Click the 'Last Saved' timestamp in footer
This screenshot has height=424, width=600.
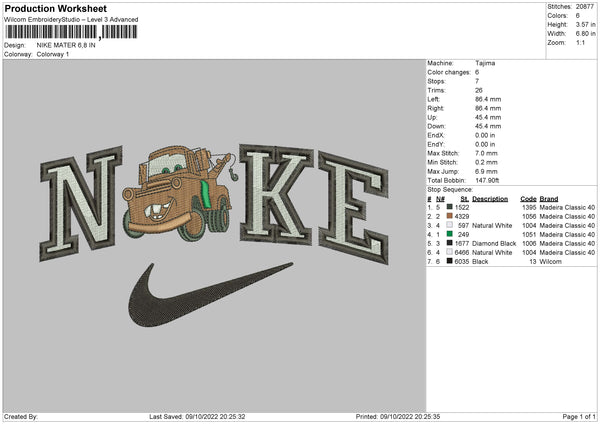[197, 417]
